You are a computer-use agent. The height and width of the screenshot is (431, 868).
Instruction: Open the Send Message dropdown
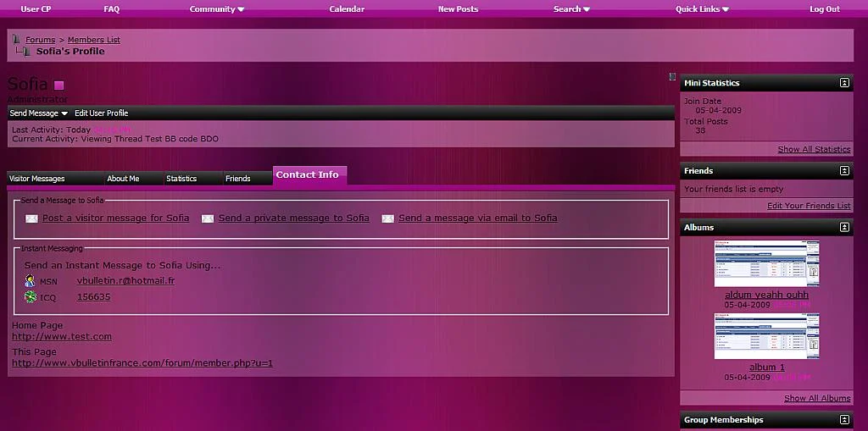point(38,113)
